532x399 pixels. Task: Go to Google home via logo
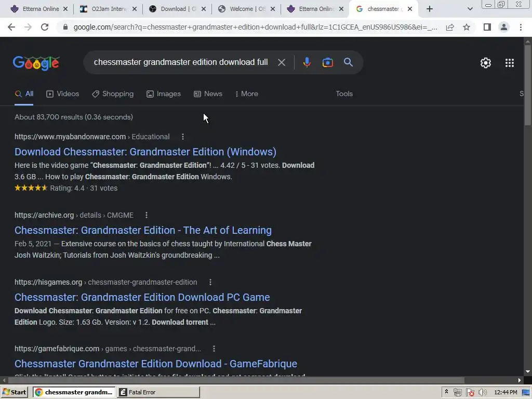click(36, 63)
